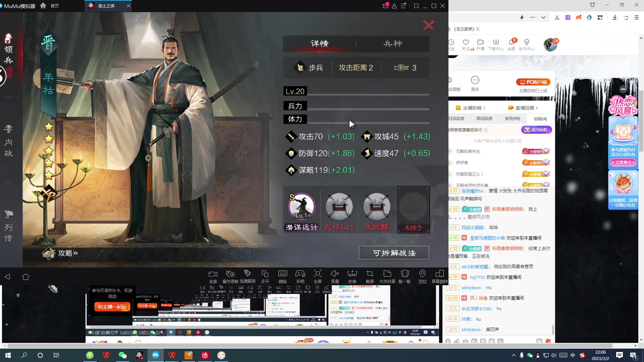Image resolution: width=644 pixels, height=362 pixels.
Task: Click the 手柄 gamepad icon
Action: click(x=300, y=274)
